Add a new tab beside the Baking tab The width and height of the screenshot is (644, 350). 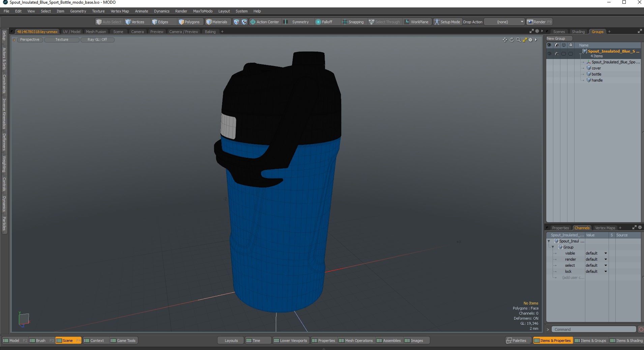[x=222, y=32]
